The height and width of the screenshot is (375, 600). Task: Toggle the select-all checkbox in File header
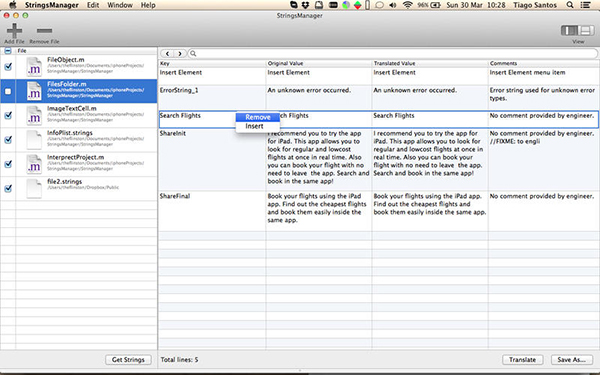click(x=8, y=51)
